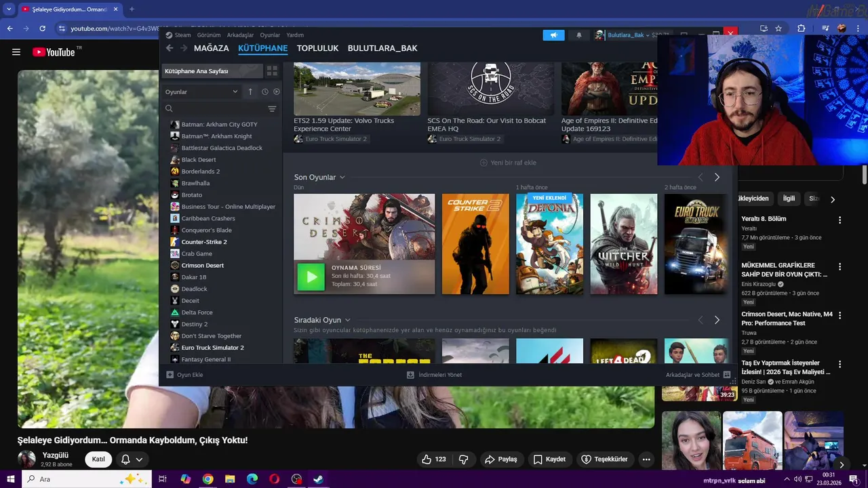Open the notification bell dropdown for Yazgülü
The height and width of the screenshot is (488, 868).
132,460
